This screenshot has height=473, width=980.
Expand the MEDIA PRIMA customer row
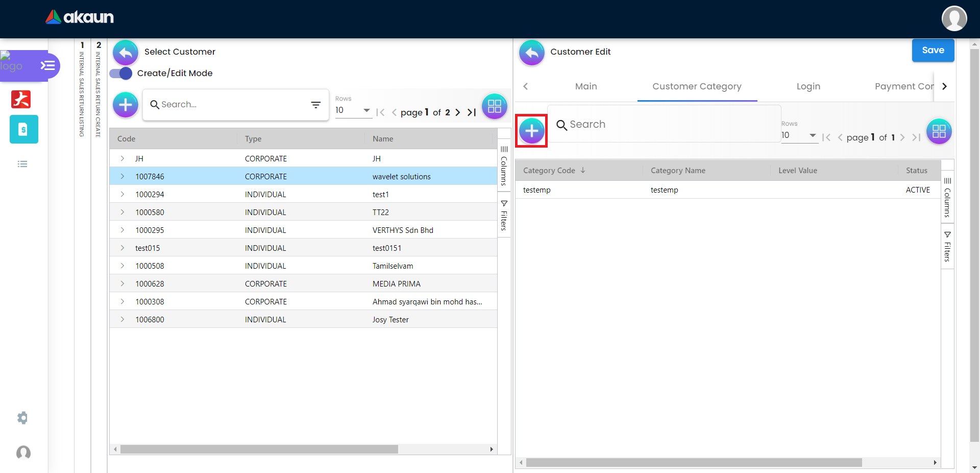click(122, 283)
